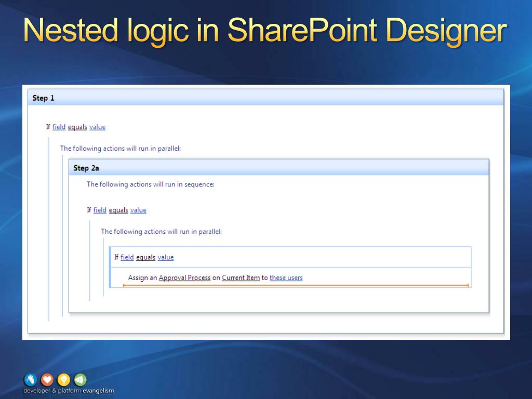532x399 pixels.
Task: Click 'equals' link in Step 1 condition
Action: (77, 127)
